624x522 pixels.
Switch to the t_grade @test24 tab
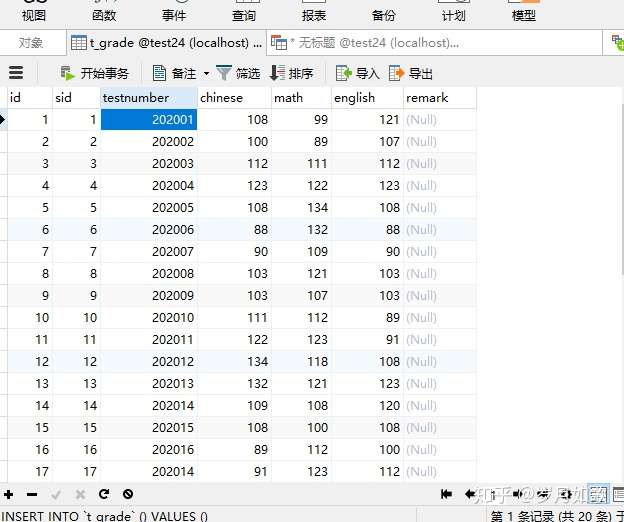pyautogui.click(x=166, y=43)
